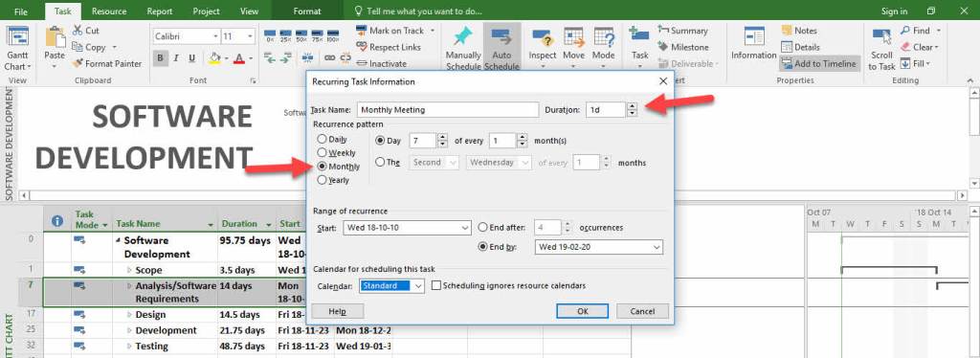Click Sign in

pos(895,11)
